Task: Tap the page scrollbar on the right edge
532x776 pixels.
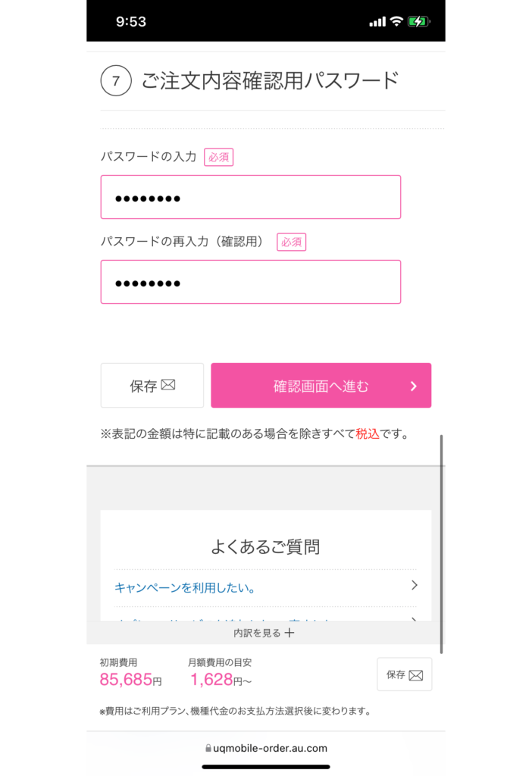Action: tap(441, 544)
